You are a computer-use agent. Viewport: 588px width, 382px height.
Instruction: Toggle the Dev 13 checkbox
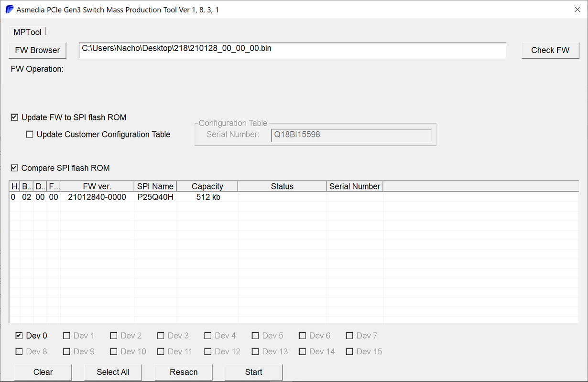[x=255, y=351]
